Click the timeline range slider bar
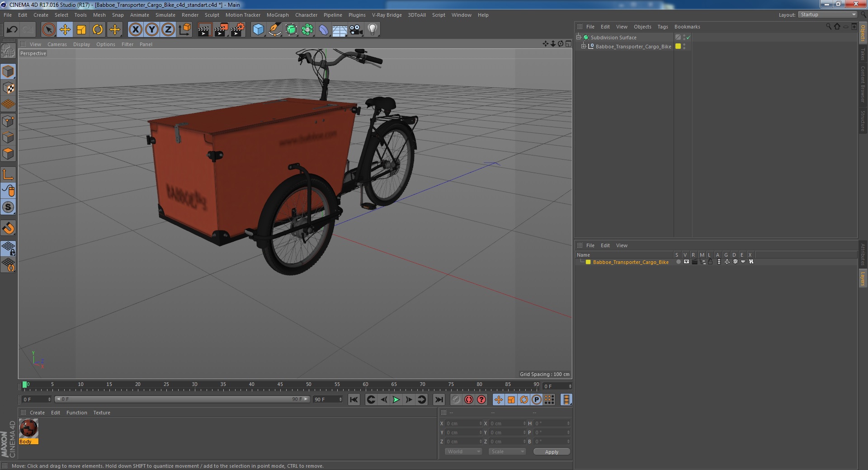This screenshot has width=868, height=470. pos(182,399)
